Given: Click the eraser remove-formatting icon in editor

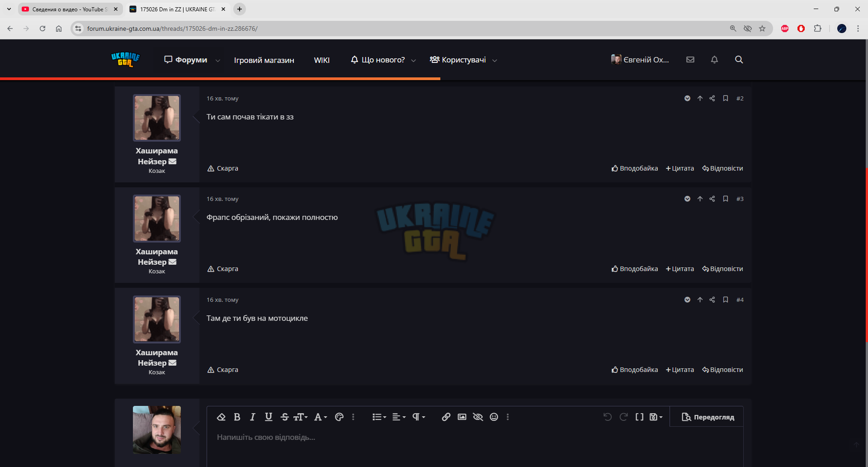Looking at the screenshot, I should point(221,417).
